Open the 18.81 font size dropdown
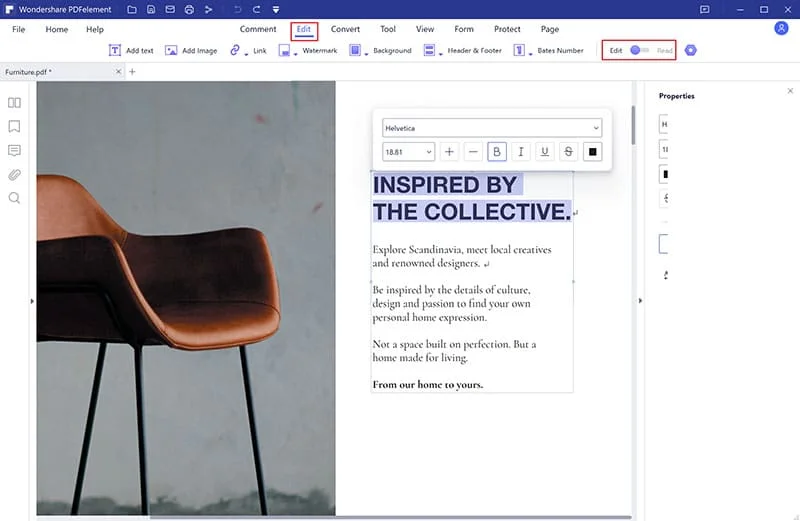800x521 pixels. coord(408,152)
